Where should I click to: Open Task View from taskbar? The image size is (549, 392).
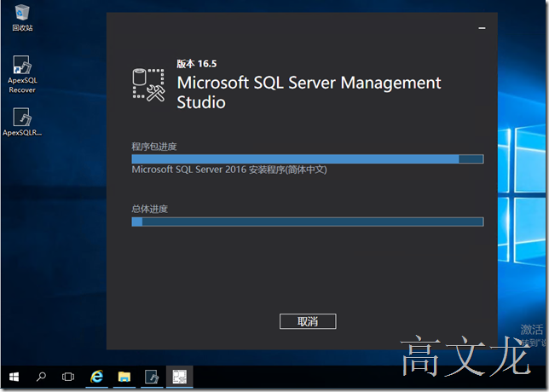point(68,377)
